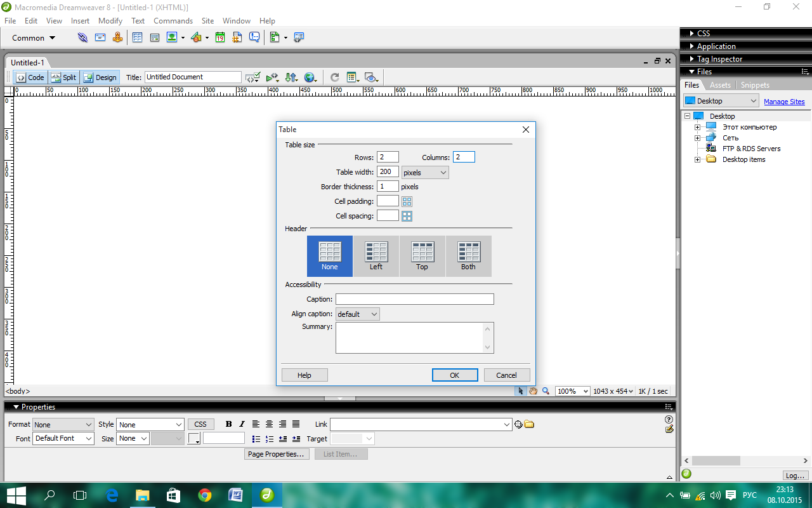Click OK in Table dialog
Image resolution: width=812 pixels, height=508 pixels.
point(455,375)
